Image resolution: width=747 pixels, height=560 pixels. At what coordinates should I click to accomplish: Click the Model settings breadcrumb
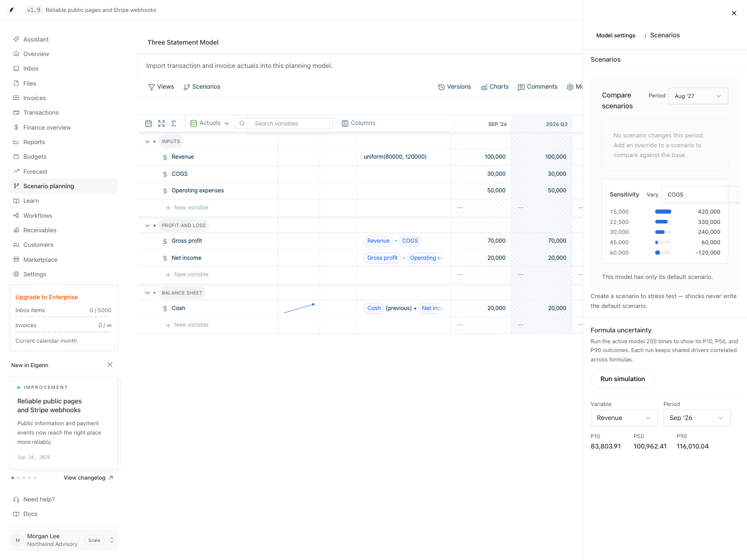(x=616, y=36)
